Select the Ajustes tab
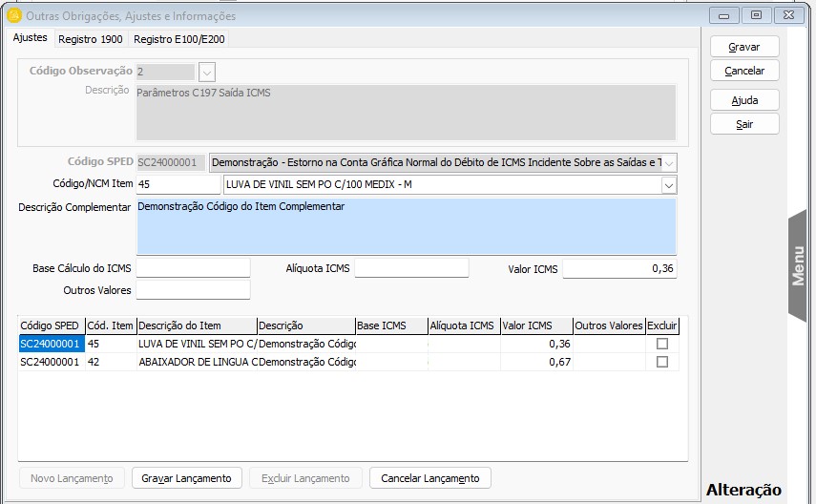Screen dimensions: 816x504 coord(30,38)
